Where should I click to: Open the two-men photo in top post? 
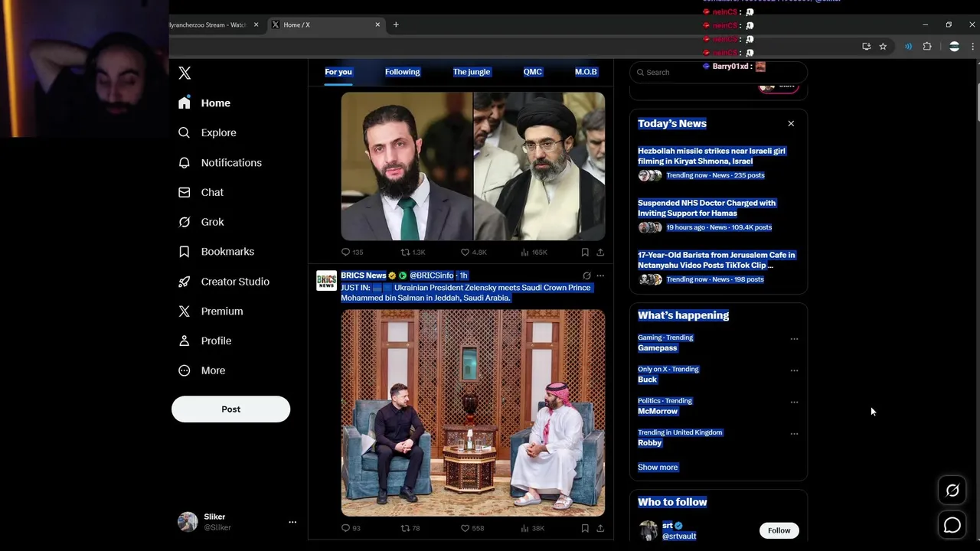[x=473, y=166]
